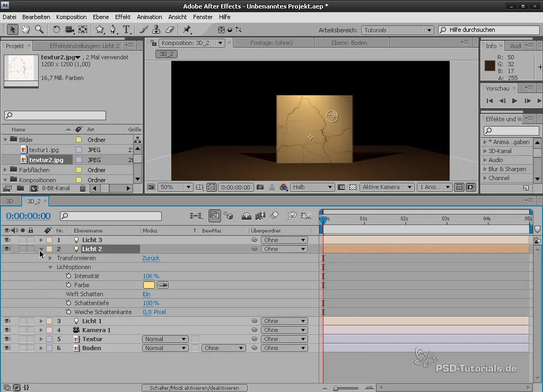Select the Brush tool
The width and height of the screenshot is (543, 392).
pos(144,30)
